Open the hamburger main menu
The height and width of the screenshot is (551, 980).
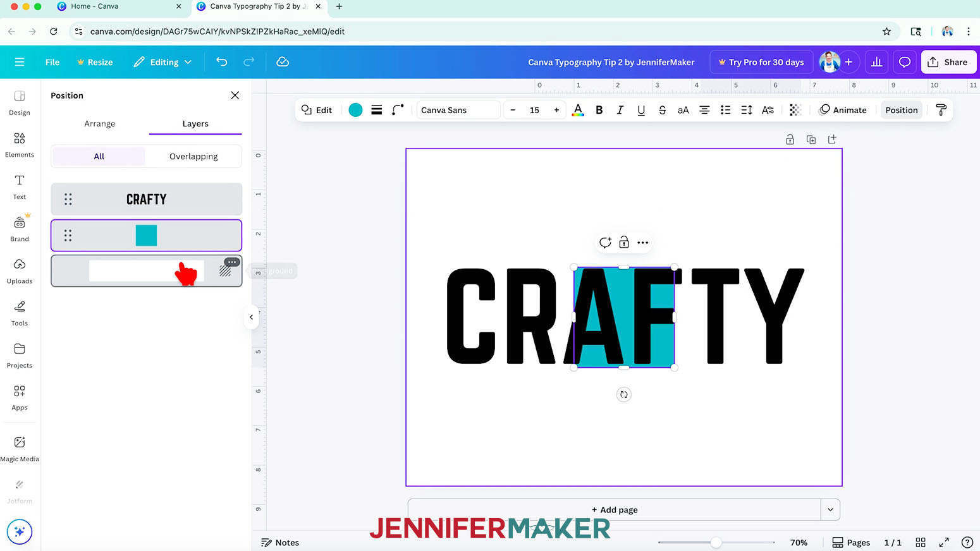pyautogui.click(x=20, y=62)
